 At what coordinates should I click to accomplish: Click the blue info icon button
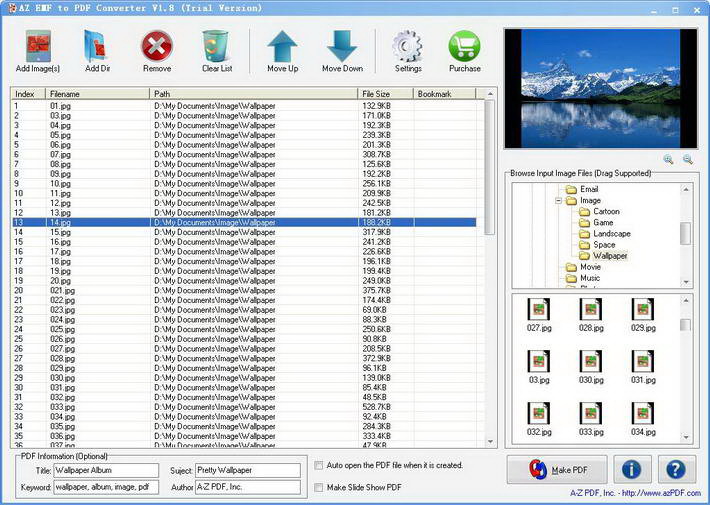click(x=632, y=470)
